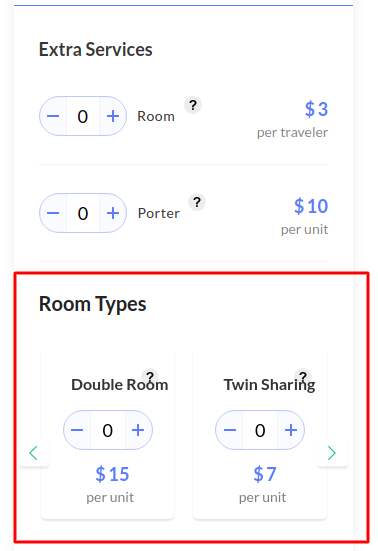Click the Room quantity input field
Image resolution: width=378 pixels, height=551 pixels.
[x=83, y=116]
